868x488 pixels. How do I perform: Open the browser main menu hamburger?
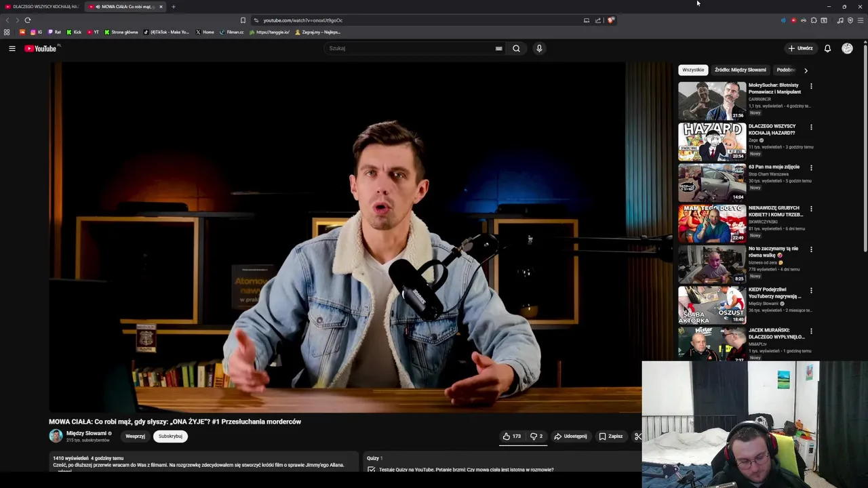[x=861, y=20]
